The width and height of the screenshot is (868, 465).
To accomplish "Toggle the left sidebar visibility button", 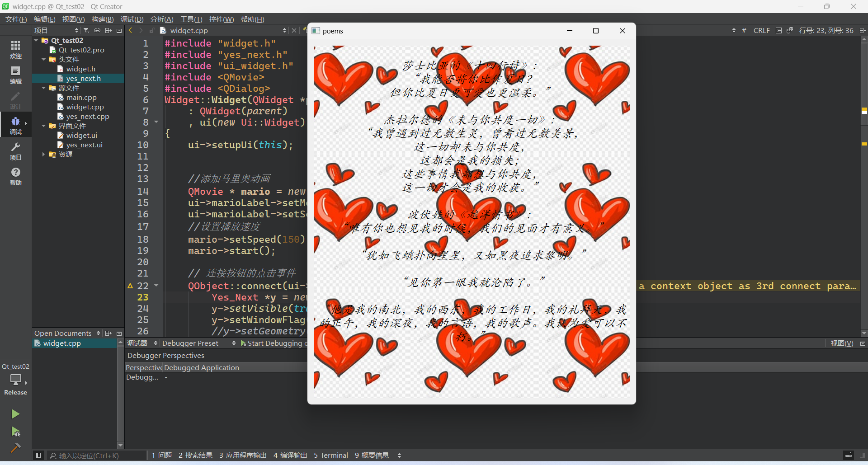I will coord(38,455).
